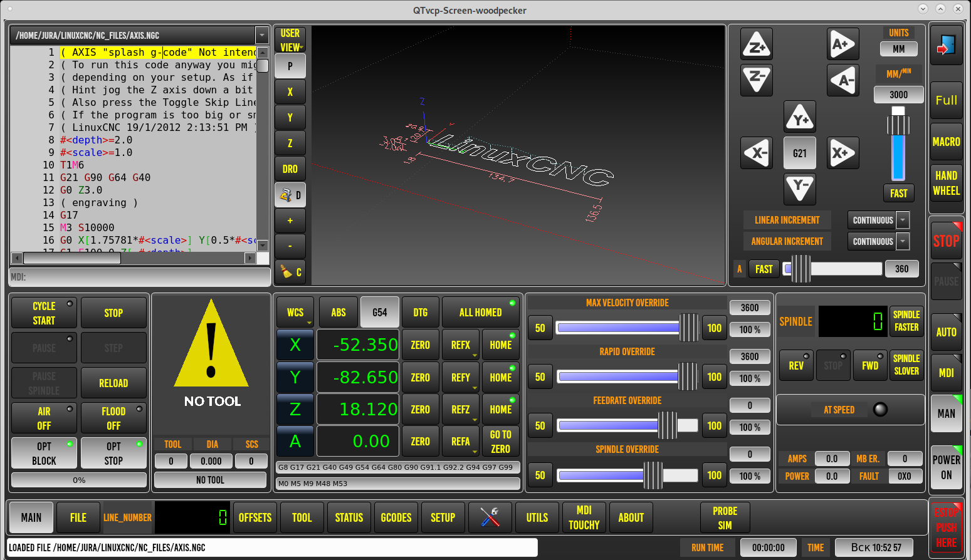Zoom out the graphics view with minus button
Screen dimensions: 971x560
point(290,246)
